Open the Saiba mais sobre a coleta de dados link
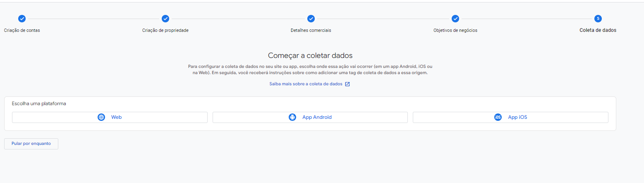Screen dimensions: 644x183 (306, 84)
